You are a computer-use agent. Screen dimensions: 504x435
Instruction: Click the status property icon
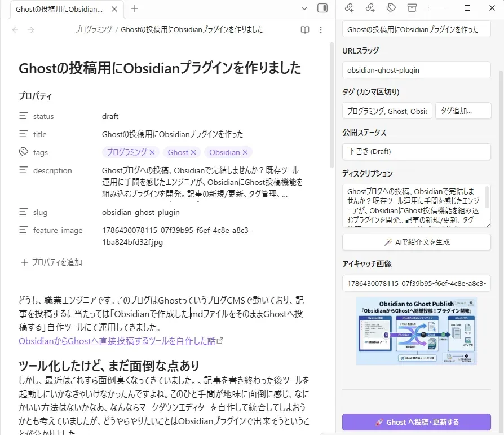click(x=23, y=116)
